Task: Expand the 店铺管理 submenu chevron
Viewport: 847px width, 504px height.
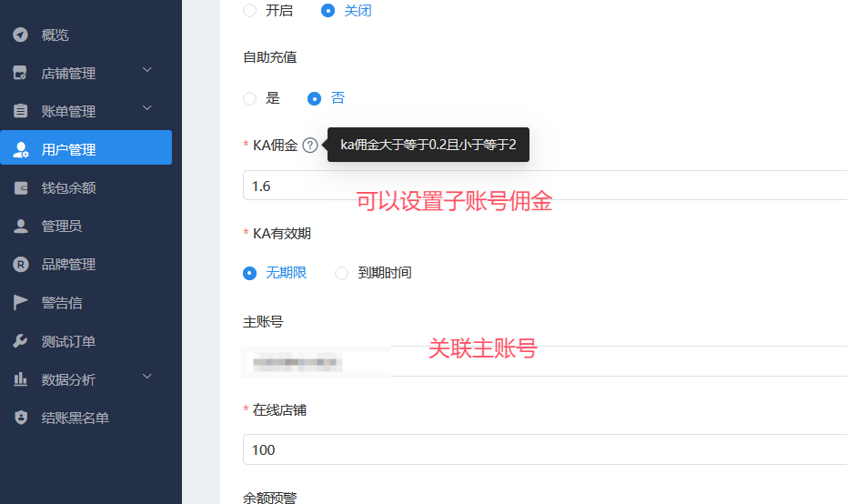Action: click(x=147, y=70)
